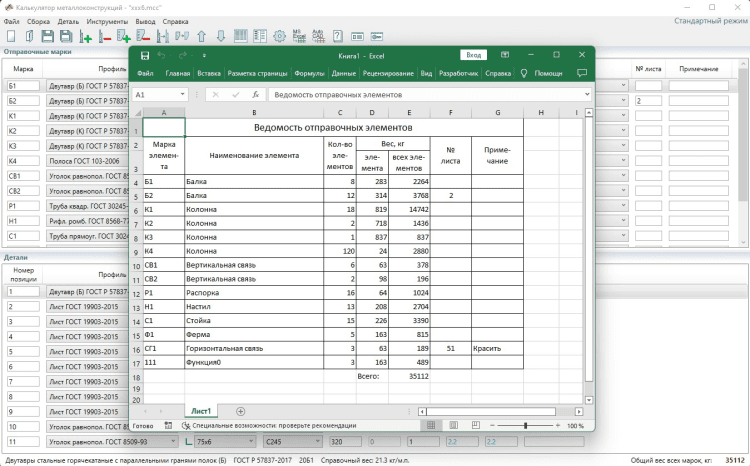Click the AutoCAD export icon in the calculator toolbar
The image size is (750, 466).
tap(317, 36)
